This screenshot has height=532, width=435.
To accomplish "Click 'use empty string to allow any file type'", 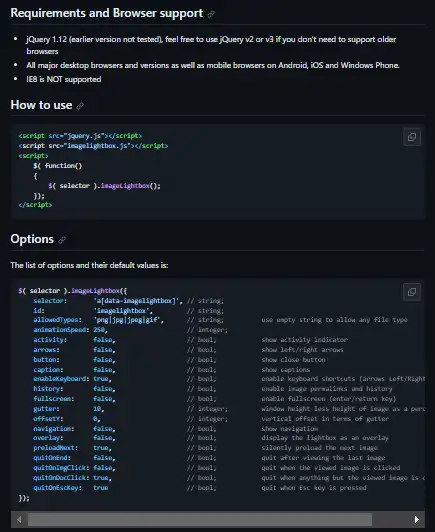I will 334,320.
